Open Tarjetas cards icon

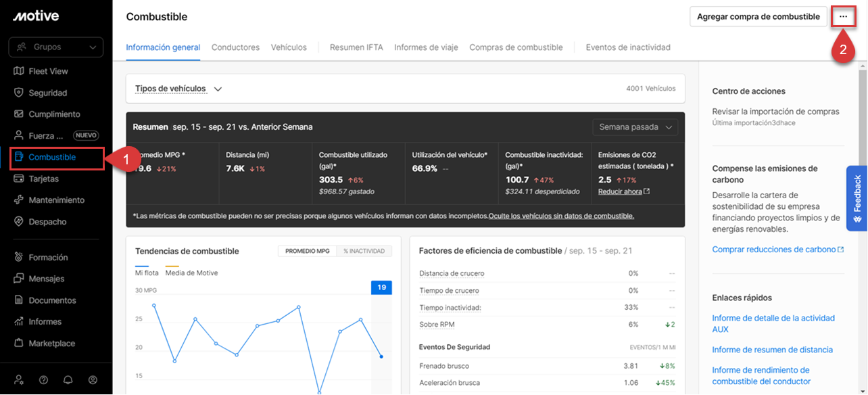19,179
